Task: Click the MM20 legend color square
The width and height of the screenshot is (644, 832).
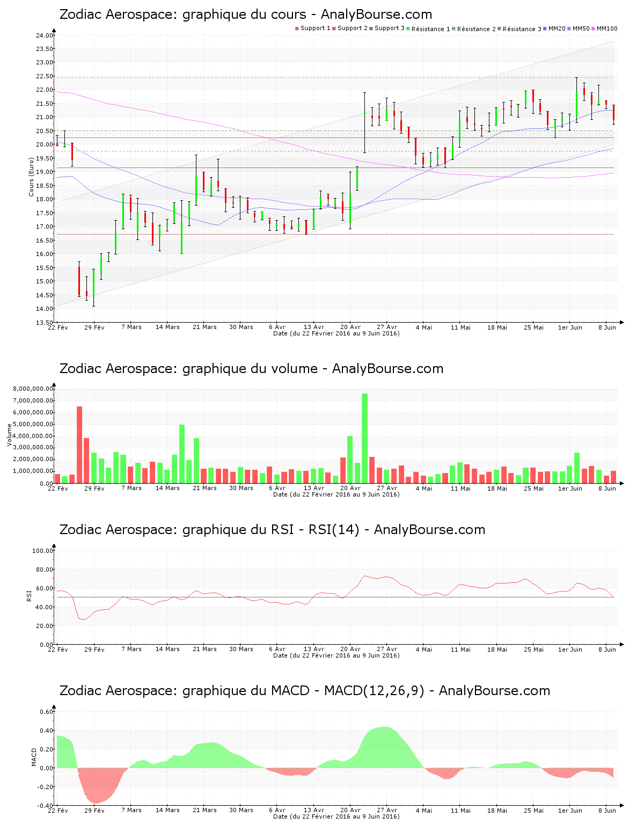Action: [545, 28]
